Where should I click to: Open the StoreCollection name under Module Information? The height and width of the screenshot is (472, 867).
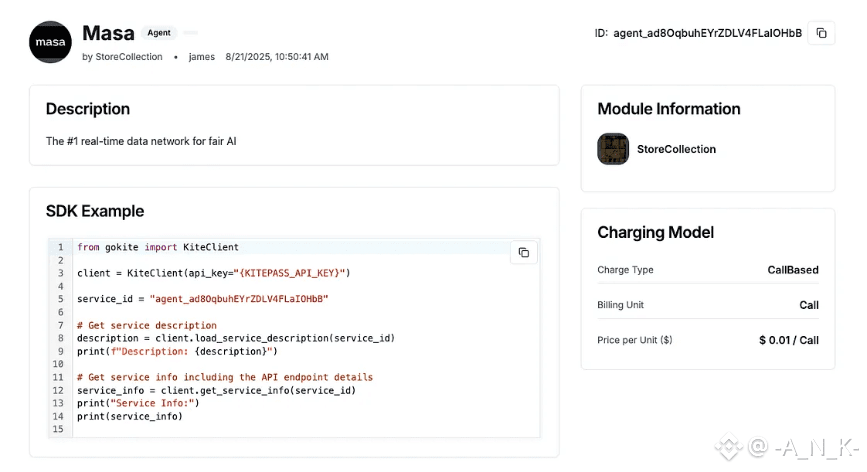pyautogui.click(x=676, y=149)
